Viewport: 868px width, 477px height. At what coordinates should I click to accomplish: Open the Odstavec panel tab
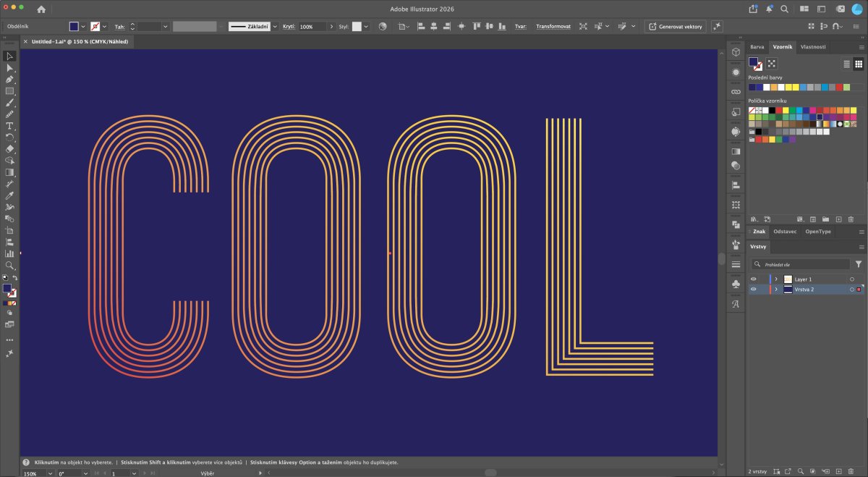pos(785,232)
